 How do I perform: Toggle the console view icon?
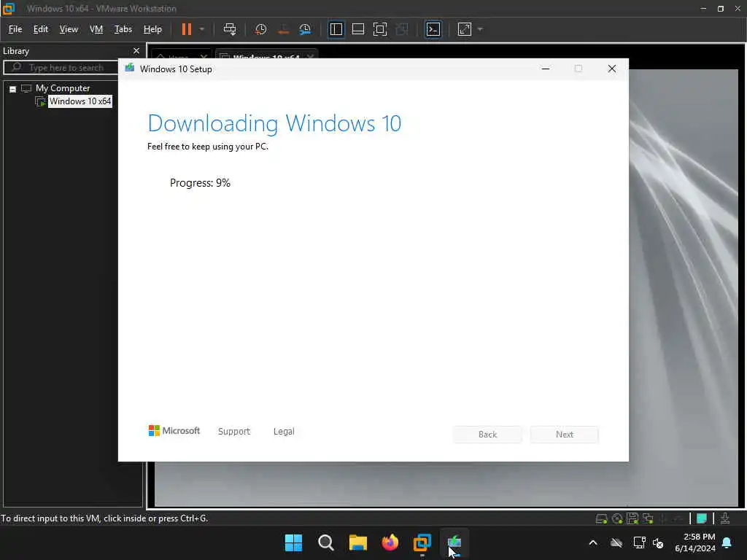(433, 29)
